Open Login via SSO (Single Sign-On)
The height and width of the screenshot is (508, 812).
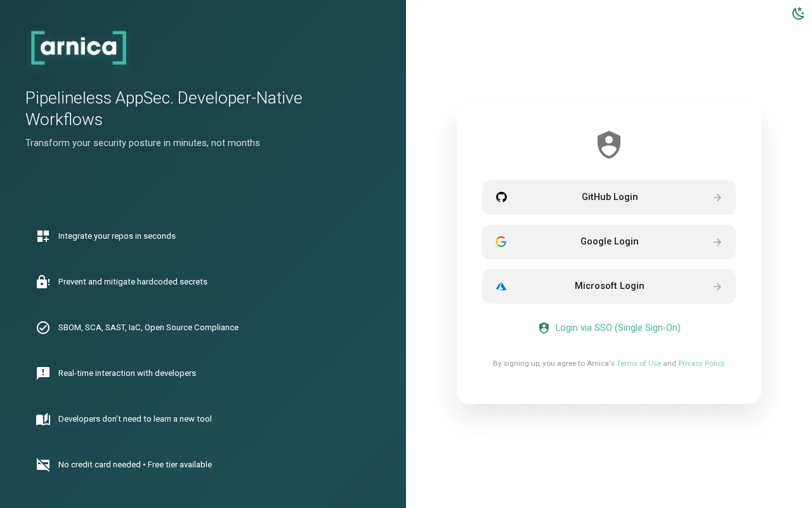609,328
